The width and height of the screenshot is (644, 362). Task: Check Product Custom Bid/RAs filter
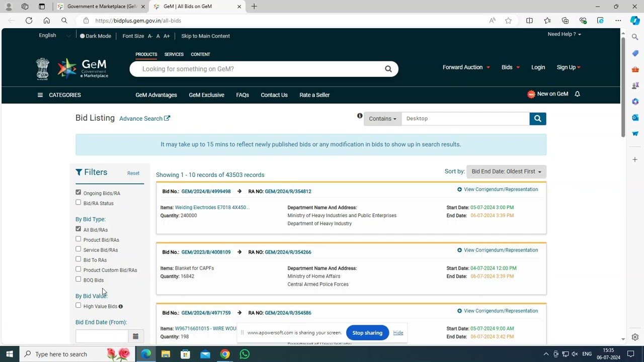click(78, 269)
